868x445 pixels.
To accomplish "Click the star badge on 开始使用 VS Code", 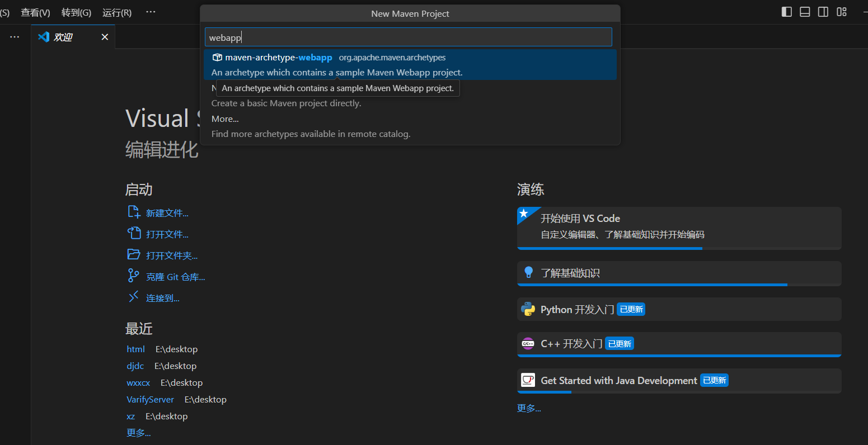I will click(x=524, y=214).
